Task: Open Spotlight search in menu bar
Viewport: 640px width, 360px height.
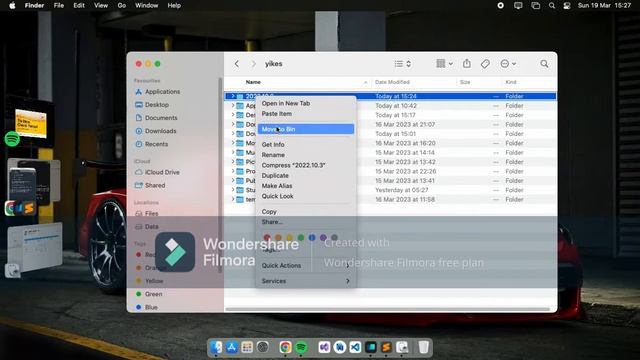Action: (x=552, y=6)
